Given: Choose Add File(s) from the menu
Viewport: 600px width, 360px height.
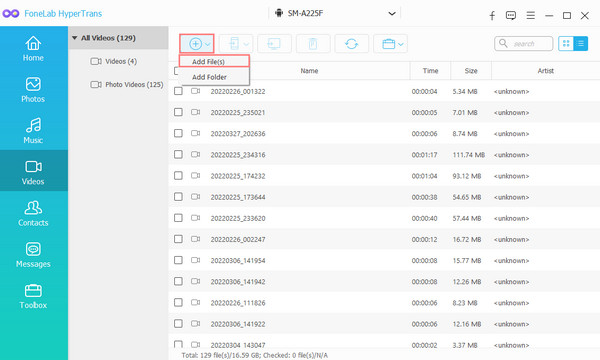Looking at the screenshot, I should (x=214, y=62).
